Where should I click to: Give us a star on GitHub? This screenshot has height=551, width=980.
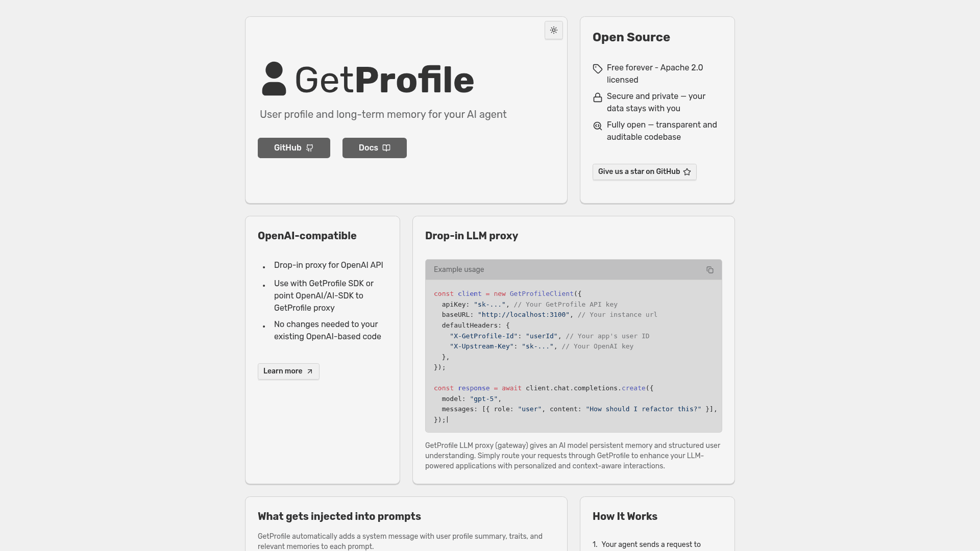point(644,172)
